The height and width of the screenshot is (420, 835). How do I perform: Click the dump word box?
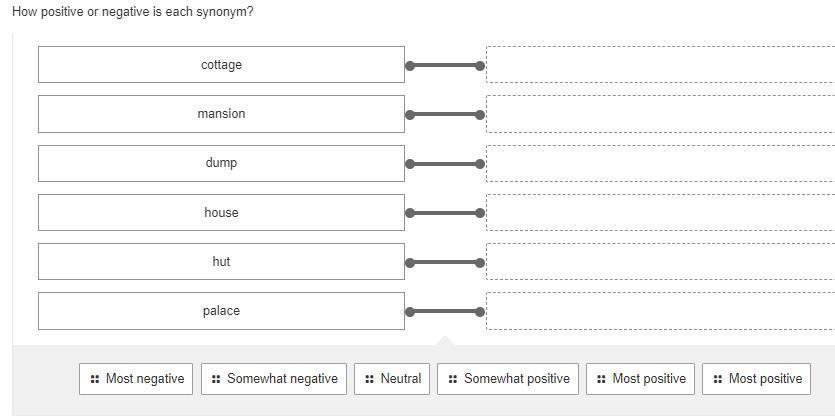(221, 163)
